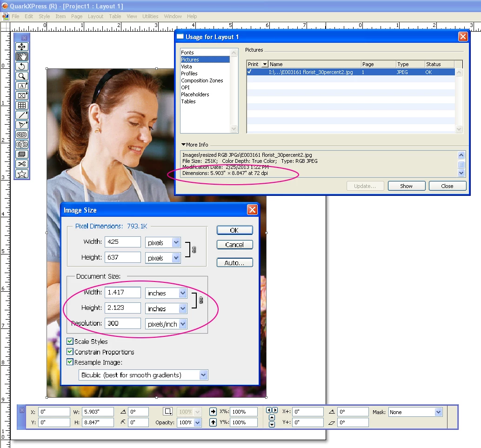Image resolution: width=481 pixels, height=448 pixels.
Task: Click X% scale field in Measurements bar
Action: [244, 412]
